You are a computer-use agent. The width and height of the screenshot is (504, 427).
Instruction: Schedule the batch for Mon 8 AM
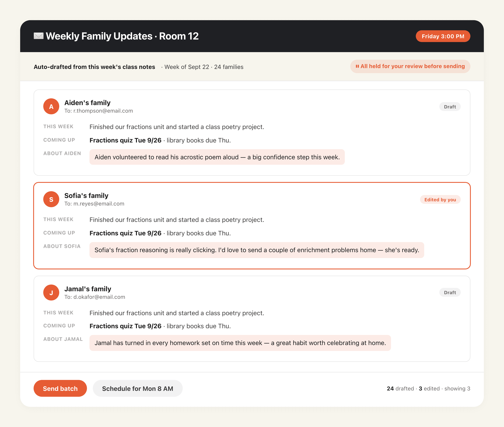pyautogui.click(x=138, y=388)
